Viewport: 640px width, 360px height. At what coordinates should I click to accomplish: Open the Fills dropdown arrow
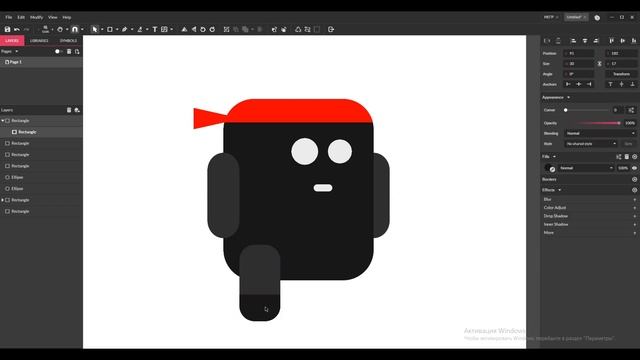tap(554, 157)
